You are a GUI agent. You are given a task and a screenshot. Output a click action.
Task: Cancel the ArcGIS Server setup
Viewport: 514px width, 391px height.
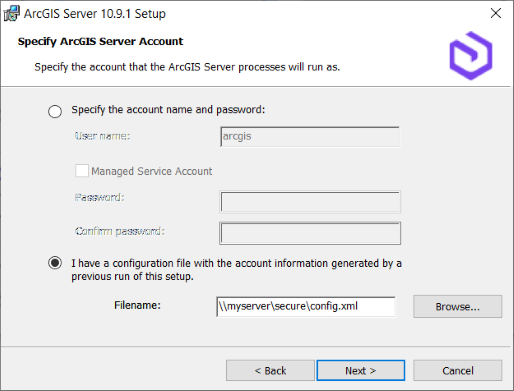click(458, 370)
